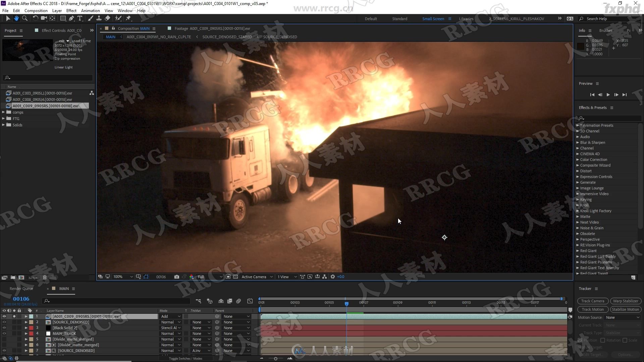Select the Hand tool
The width and height of the screenshot is (644, 362).
click(16, 18)
